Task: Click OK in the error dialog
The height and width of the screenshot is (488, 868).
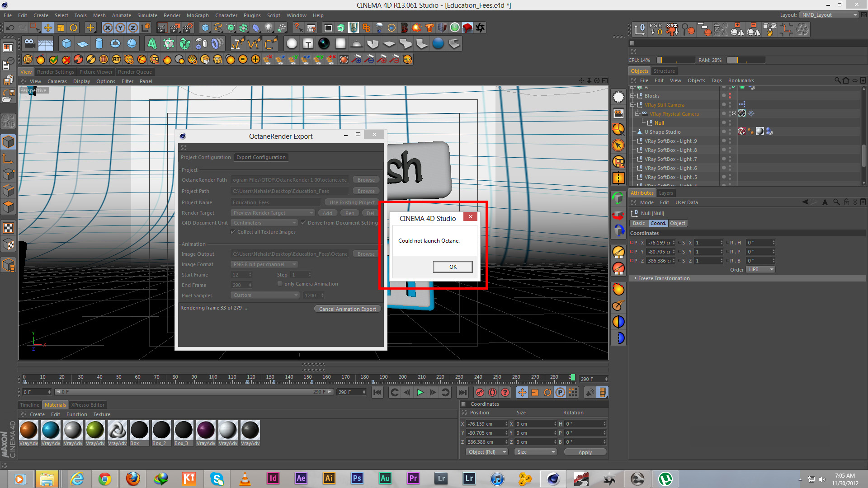Action: 453,267
